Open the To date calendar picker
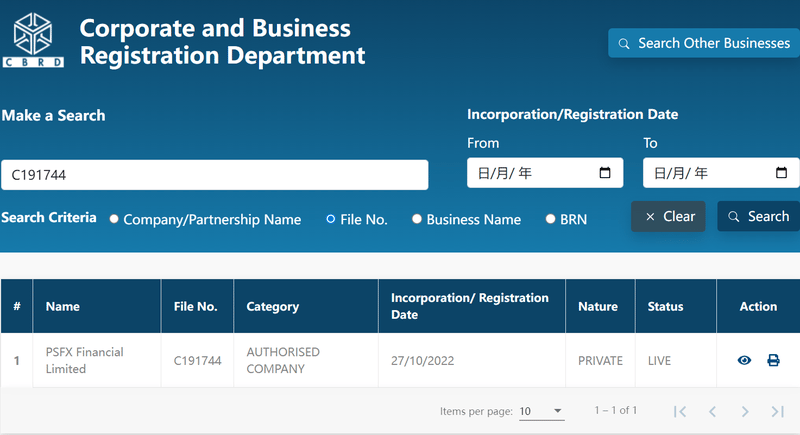Screen dimensions: 800x435 tap(781, 173)
